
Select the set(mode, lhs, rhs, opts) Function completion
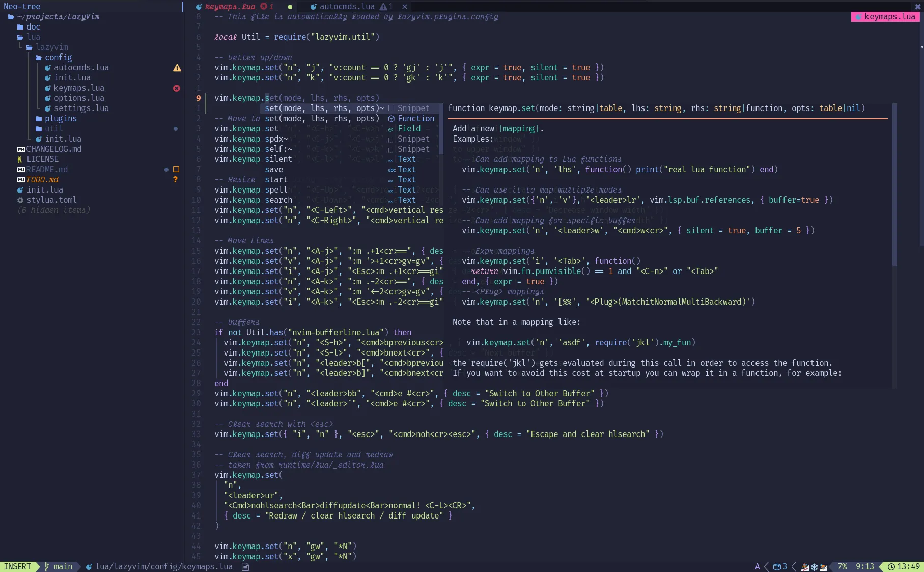pos(349,119)
